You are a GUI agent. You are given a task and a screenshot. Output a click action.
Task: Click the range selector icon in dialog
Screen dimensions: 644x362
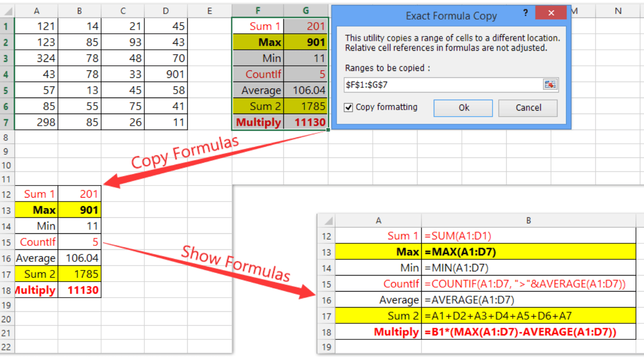click(550, 84)
